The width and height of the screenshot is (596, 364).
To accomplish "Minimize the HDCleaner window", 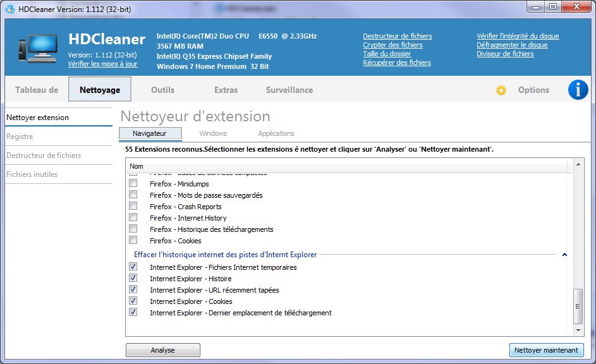I will pos(536,6).
